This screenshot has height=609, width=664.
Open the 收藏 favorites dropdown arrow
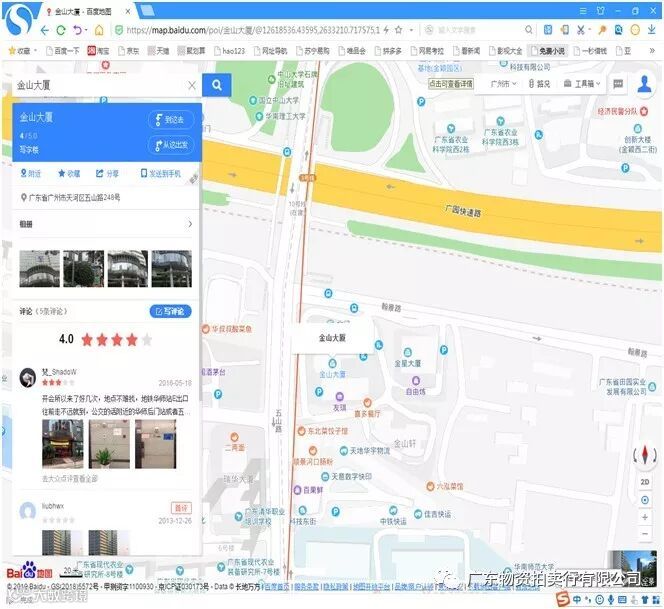[x=35, y=51]
